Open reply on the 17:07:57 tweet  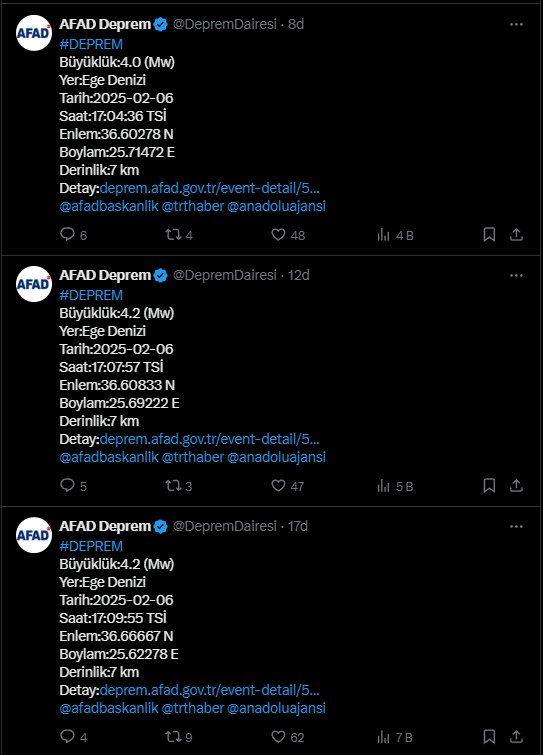pyautogui.click(x=67, y=485)
